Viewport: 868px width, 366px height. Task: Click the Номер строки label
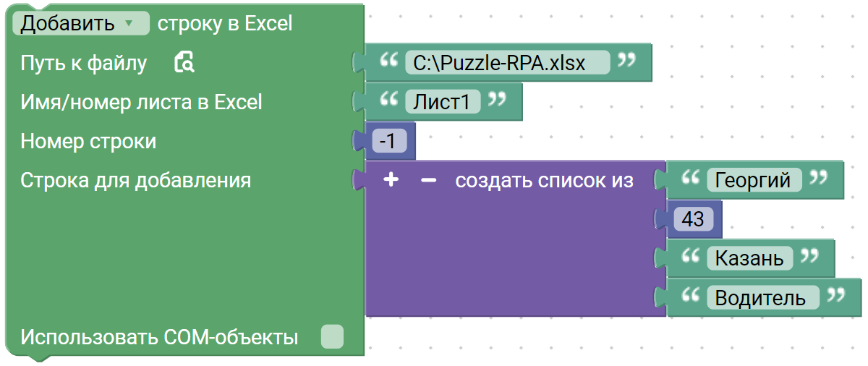click(88, 141)
